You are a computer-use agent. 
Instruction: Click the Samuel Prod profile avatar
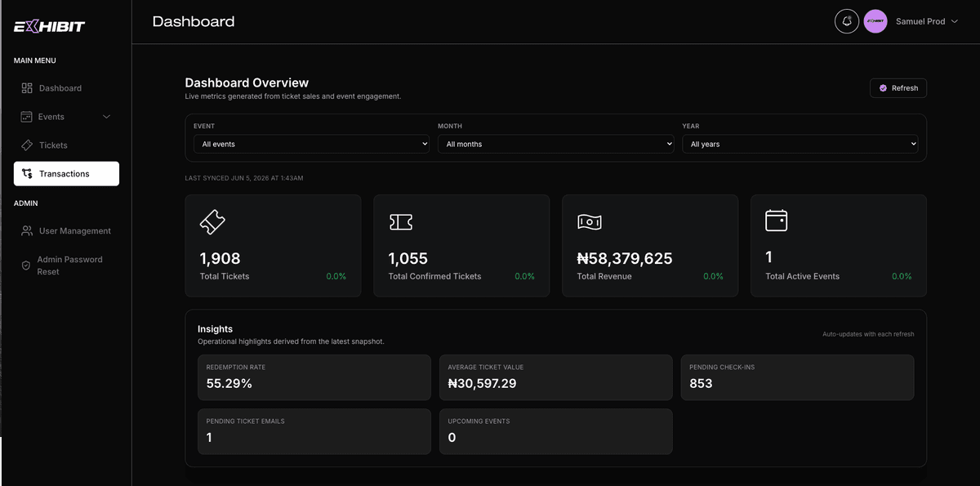tap(875, 21)
